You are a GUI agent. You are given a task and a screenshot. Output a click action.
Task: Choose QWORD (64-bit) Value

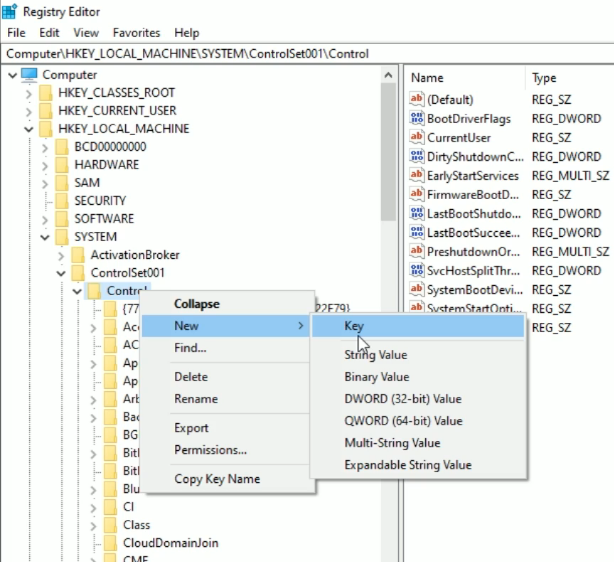pos(418,421)
